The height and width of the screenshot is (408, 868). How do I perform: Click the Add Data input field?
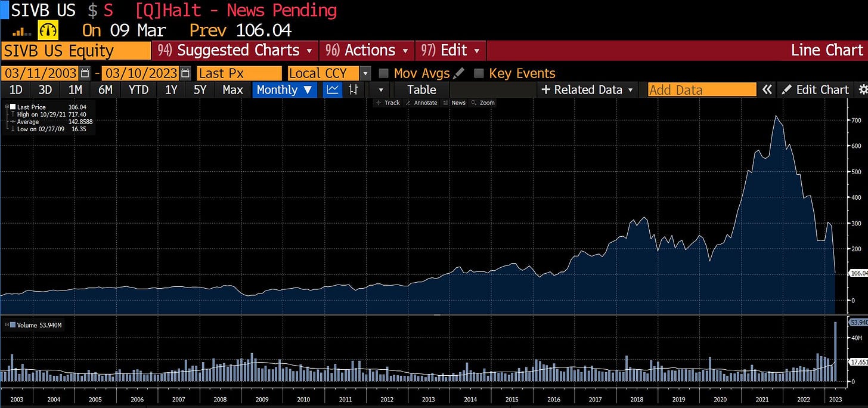(x=702, y=89)
